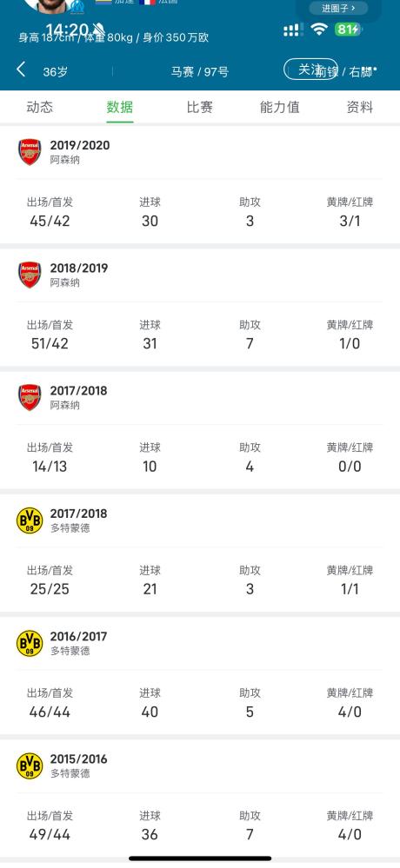Screen dimensions: 400x868
Task: Select the 数据 tab
Action: pos(120,108)
